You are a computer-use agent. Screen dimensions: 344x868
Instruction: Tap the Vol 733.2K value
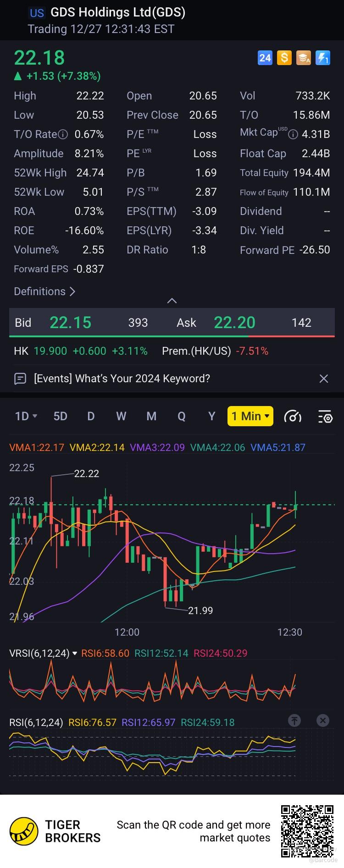click(x=313, y=96)
